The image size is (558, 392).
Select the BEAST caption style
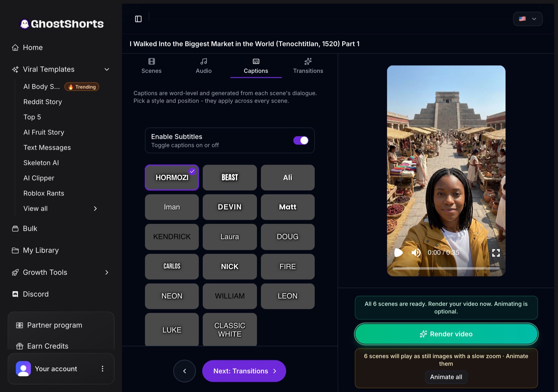[230, 177]
